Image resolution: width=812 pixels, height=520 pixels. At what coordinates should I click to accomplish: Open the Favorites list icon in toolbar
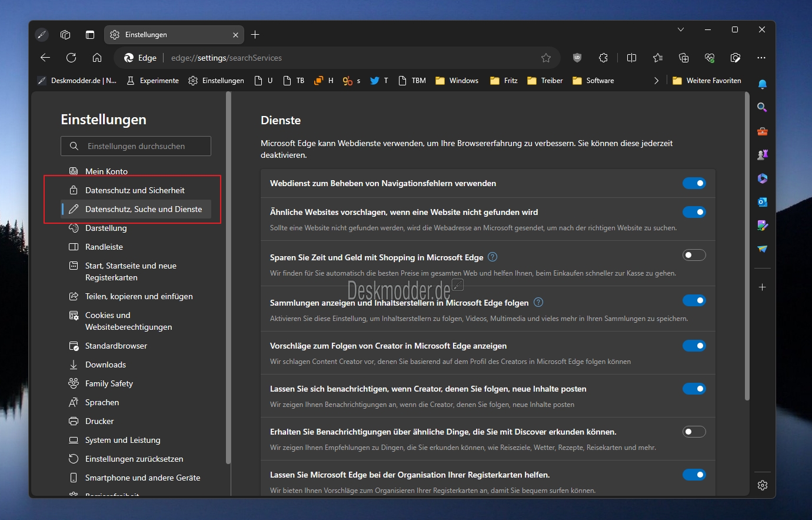pos(658,58)
